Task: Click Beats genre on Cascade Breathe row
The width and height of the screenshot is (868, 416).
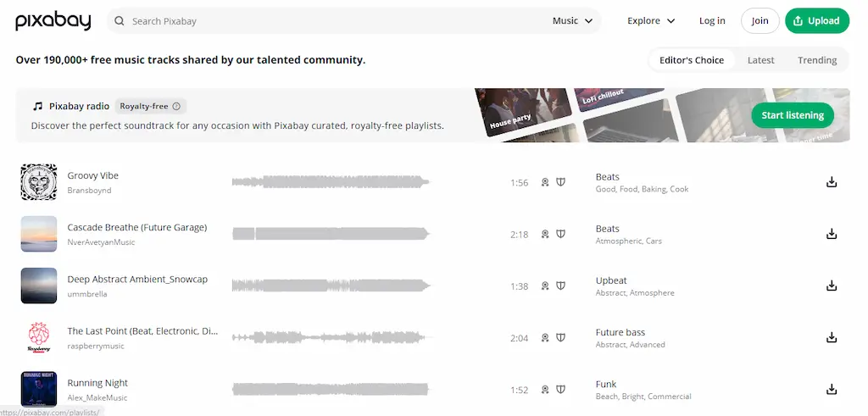Action: coord(607,229)
